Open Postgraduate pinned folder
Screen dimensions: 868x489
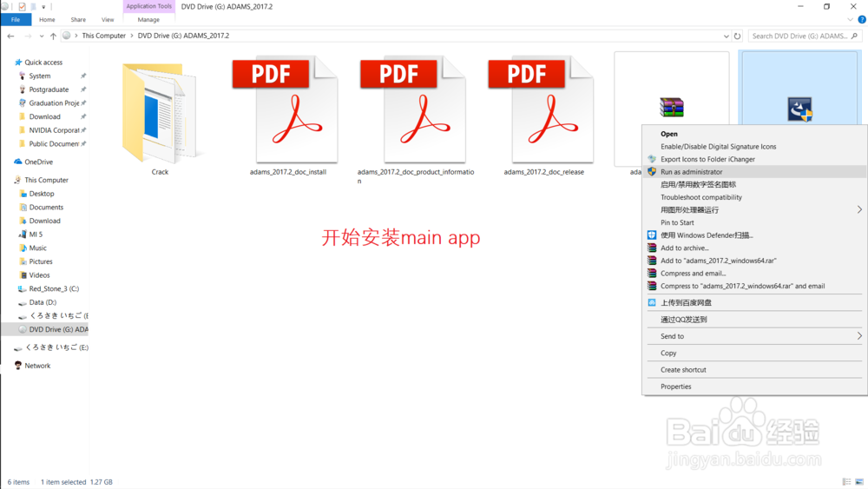[x=49, y=89]
